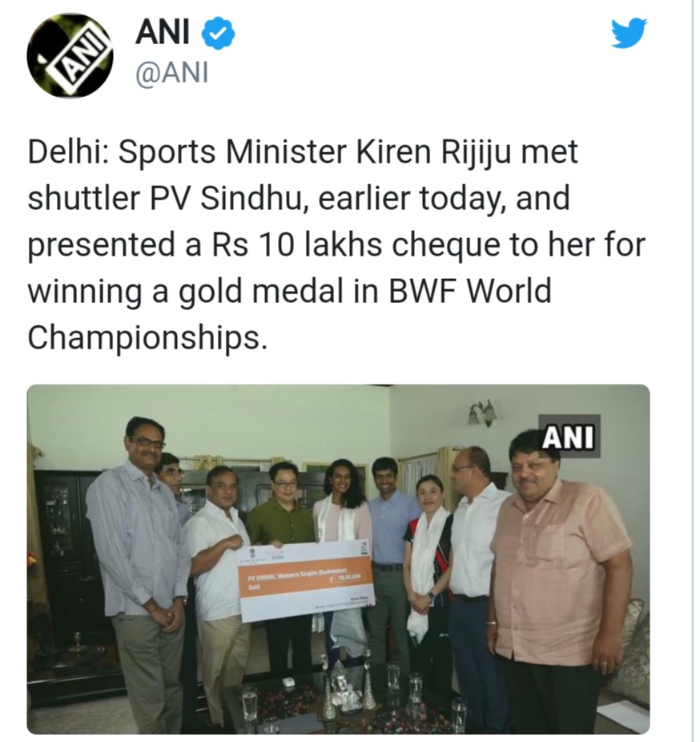
Task: Click the bold ANI display name
Action: coord(163,32)
